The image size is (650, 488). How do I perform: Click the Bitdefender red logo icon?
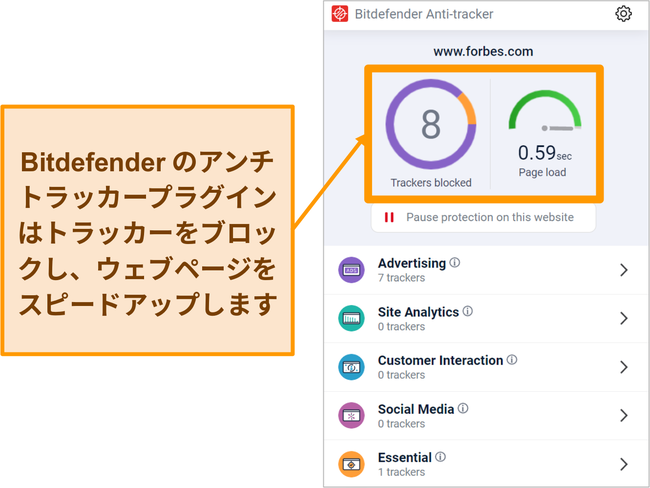coord(340,14)
